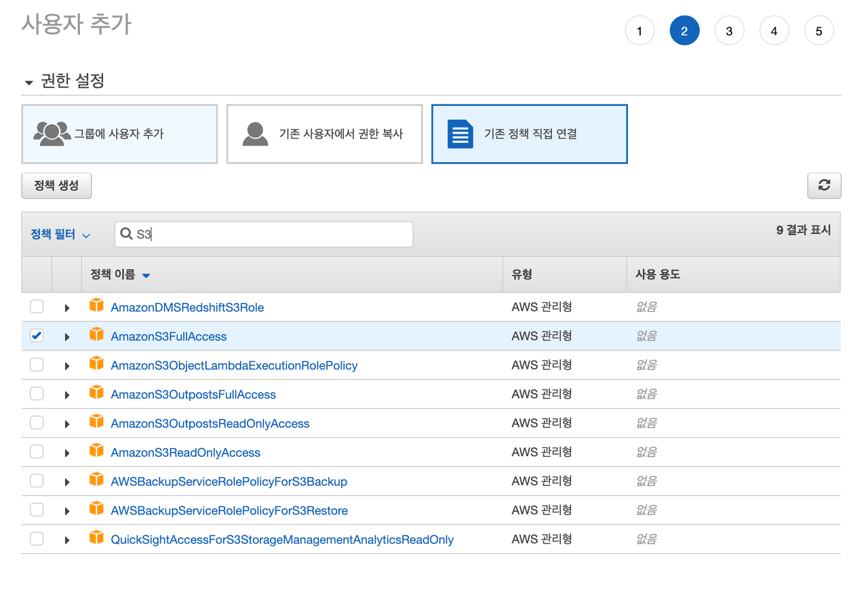
Task: Open the 정책 필터 dropdown
Action: (x=60, y=235)
